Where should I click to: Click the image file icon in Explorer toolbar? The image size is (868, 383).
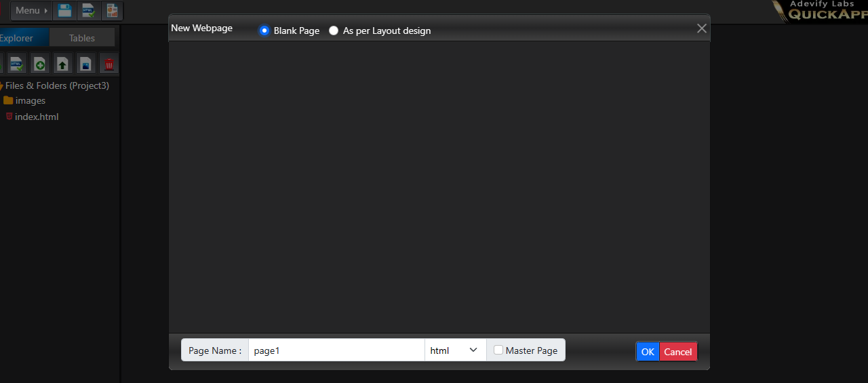point(85,64)
